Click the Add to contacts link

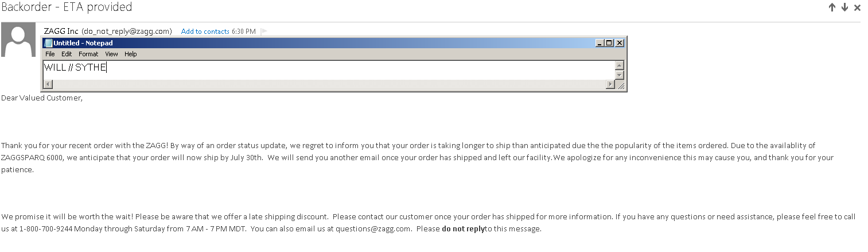pyautogui.click(x=205, y=32)
